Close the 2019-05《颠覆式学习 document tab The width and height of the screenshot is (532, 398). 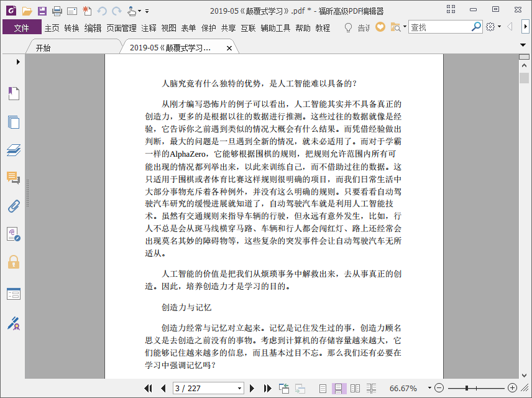click(229, 49)
